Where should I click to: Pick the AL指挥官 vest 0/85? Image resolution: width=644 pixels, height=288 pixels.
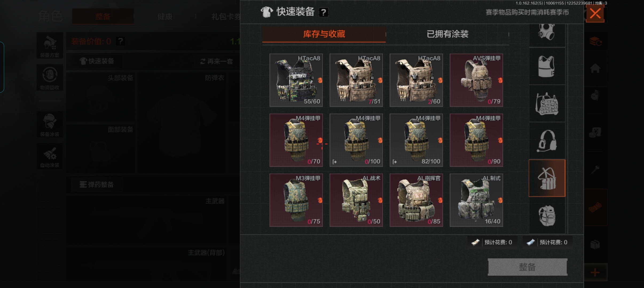point(416,200)
